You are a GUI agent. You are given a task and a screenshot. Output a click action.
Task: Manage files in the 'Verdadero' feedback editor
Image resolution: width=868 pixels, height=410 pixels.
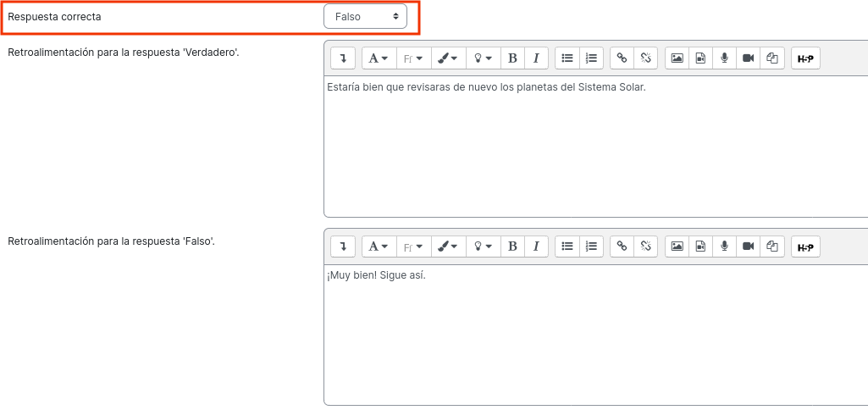pyautogui.click(x=773, y=58)
